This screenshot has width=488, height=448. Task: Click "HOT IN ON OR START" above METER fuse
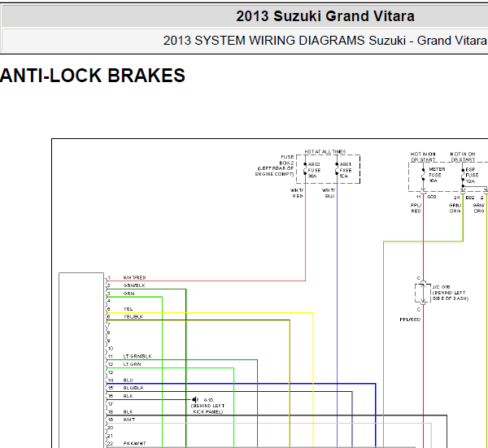pos(423,157)
